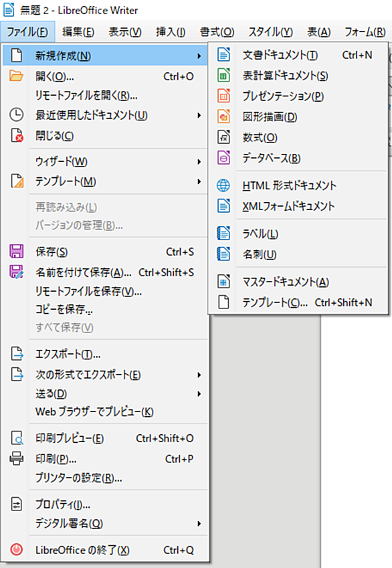392x568 pixels.
Task: Click the export icon beside エクスポート(T)
Action: coord(17,354)
